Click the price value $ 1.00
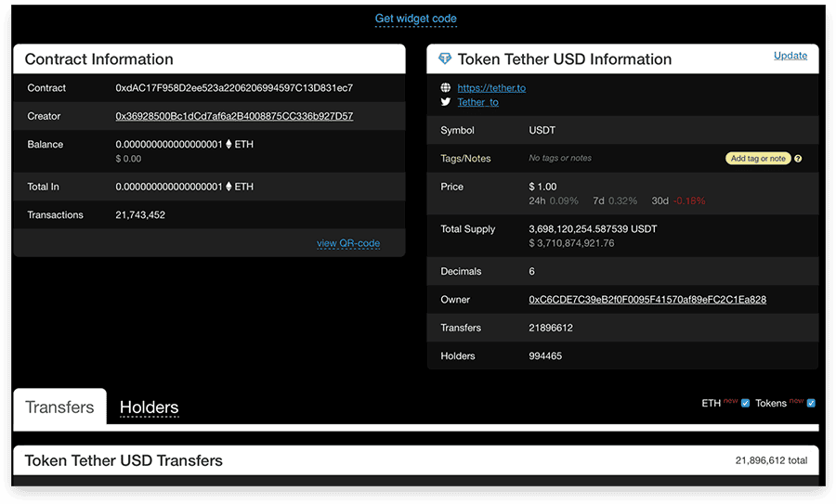The image size is (836, 504). pos(542,187)
